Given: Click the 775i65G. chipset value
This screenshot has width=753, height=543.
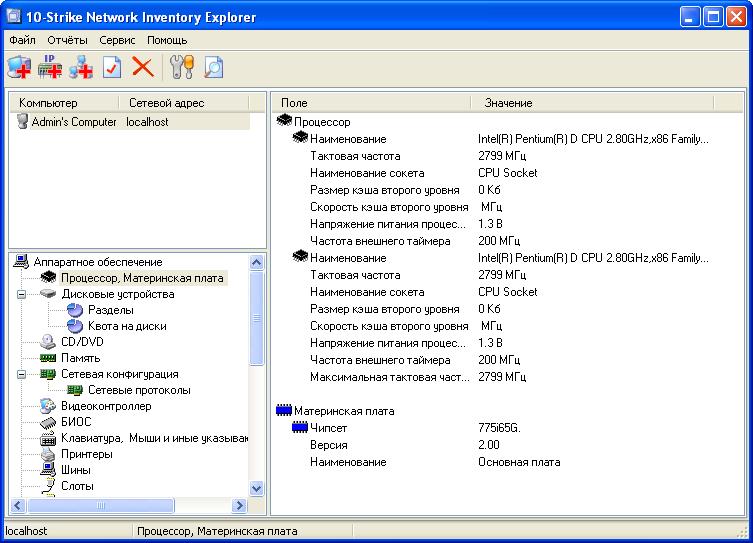Looking at the screenshot, I should point(499,428).
